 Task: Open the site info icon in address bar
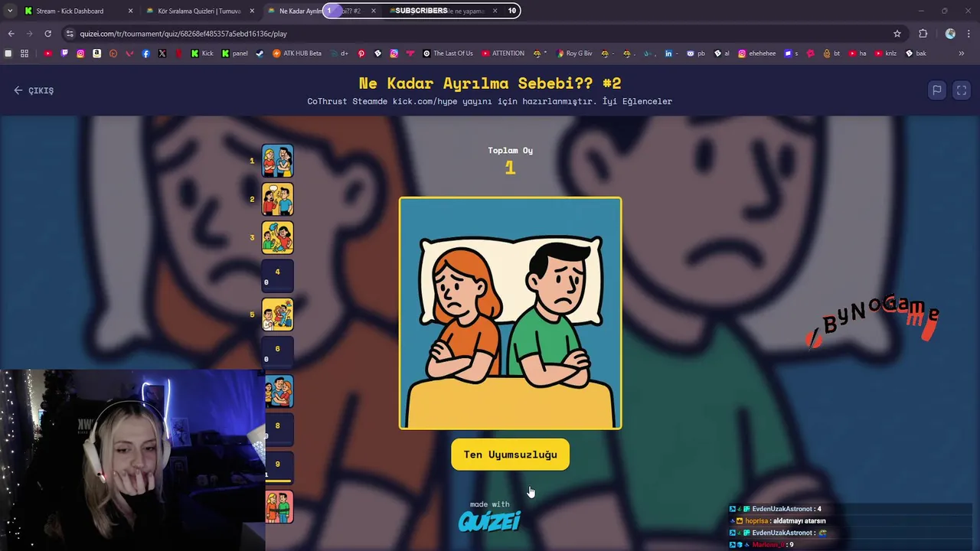(x=70, y=34)
